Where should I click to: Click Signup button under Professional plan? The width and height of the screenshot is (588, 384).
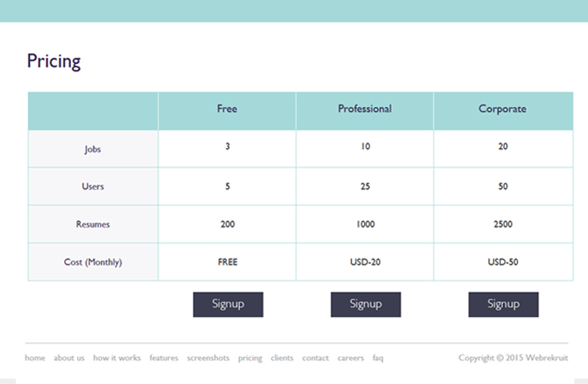(366, 305)
